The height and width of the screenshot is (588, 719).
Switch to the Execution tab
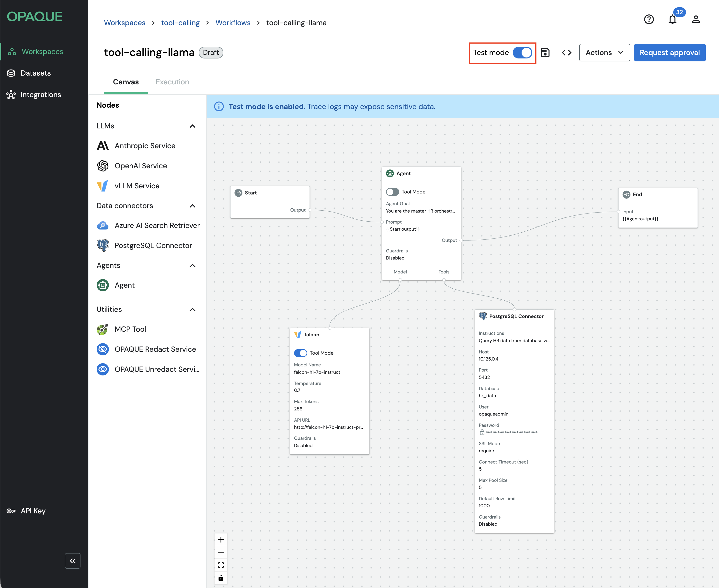172,82
